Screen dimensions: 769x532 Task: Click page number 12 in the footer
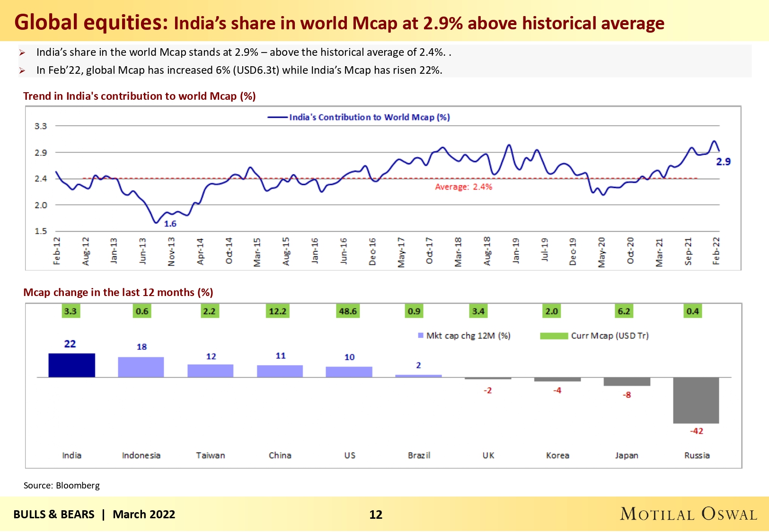[x=376, y=515]
